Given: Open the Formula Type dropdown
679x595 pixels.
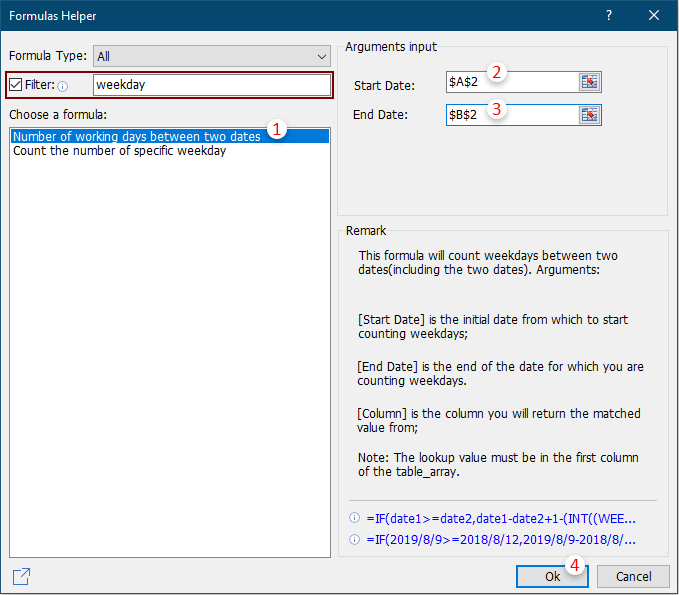Looking at the screenshot, I should coord(212,56).
